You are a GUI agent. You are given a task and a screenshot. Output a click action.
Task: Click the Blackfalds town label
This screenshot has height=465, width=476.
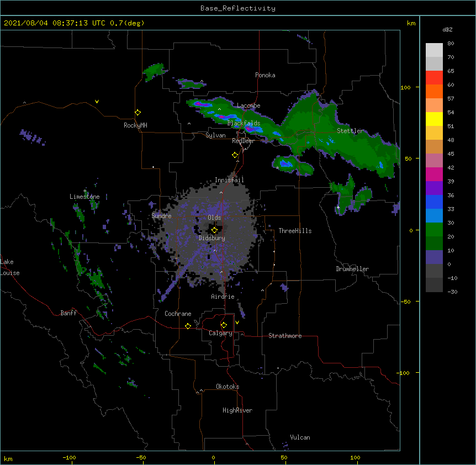tap(244, 123)
